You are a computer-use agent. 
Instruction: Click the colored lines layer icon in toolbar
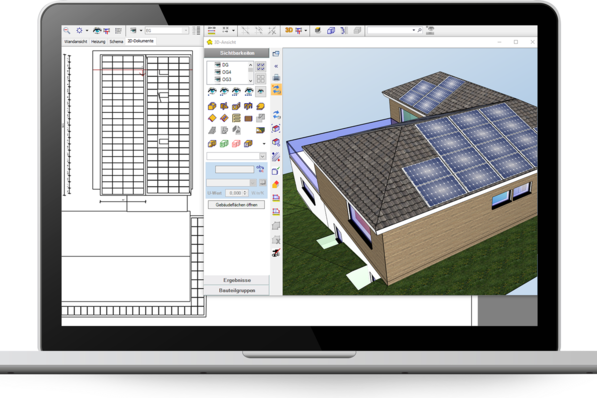point(212,30)
